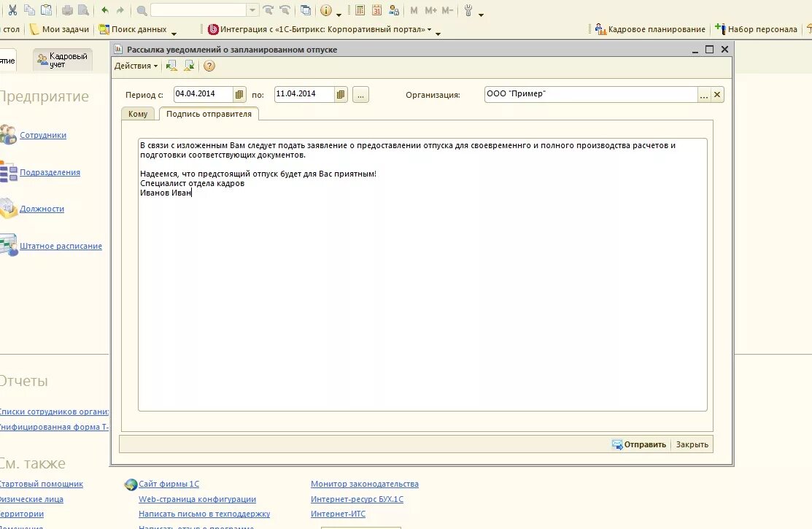Screen dimensions: 812x529
Task: Click the Print icon
Action: (67, 9)
